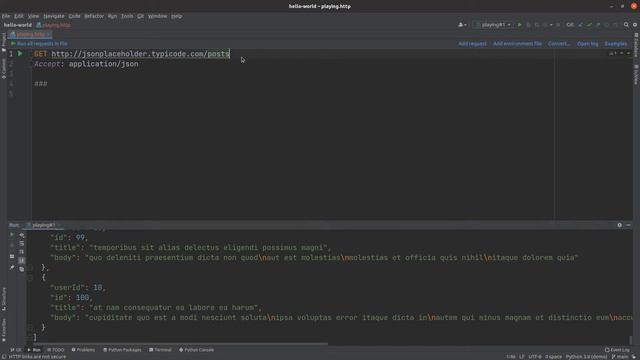Click the green Run button in main toolbar
Image resolution: width=640 pixels, height=360 pixels.
pos(520,25)
